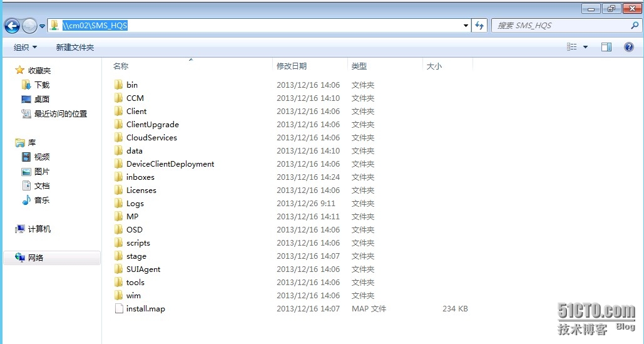Viewport: 644px width, 344px height.
Task: Click the Forward navigation arrow
Action: (29, 26)
